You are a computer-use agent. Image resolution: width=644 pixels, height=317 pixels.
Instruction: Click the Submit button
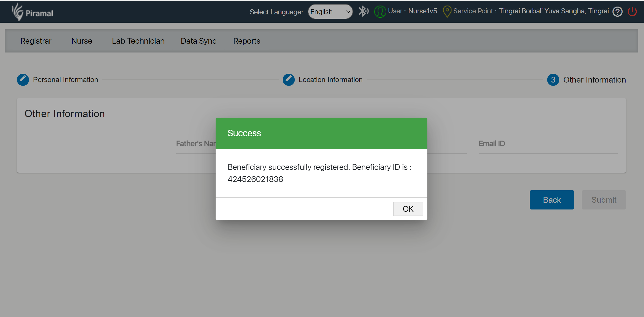pos(604,200)
